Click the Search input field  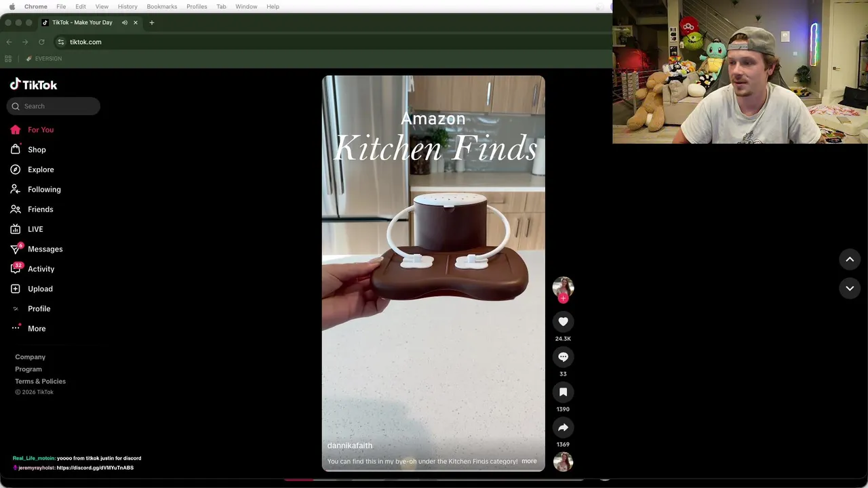[x=54, y=106]
